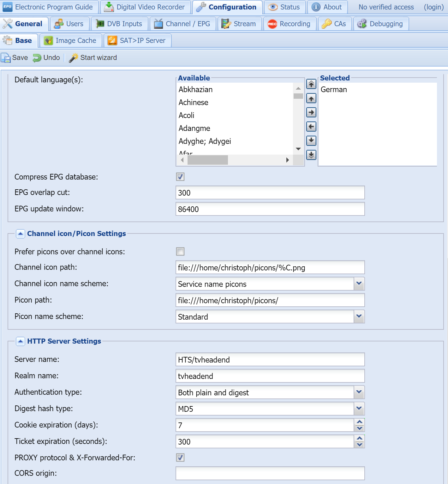The image size is (448, 484).
Task: Click the Stream film icon
Action: (226, 24)
